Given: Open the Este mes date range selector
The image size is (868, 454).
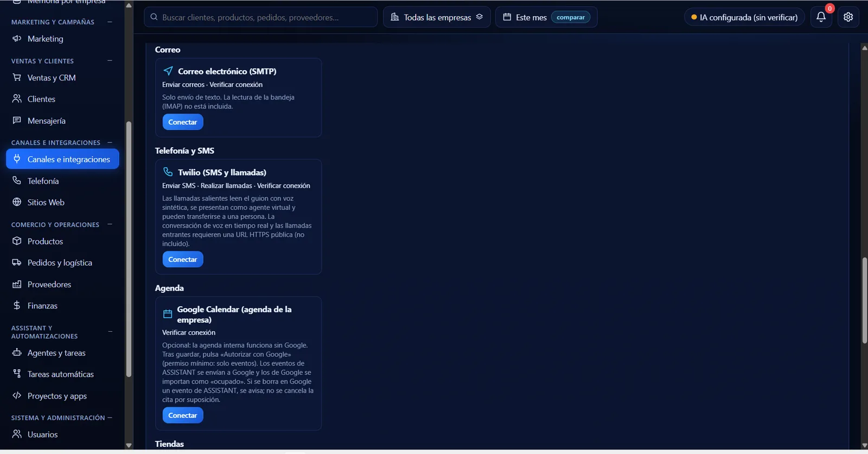Looking at the screenshot, I should 546,17.
